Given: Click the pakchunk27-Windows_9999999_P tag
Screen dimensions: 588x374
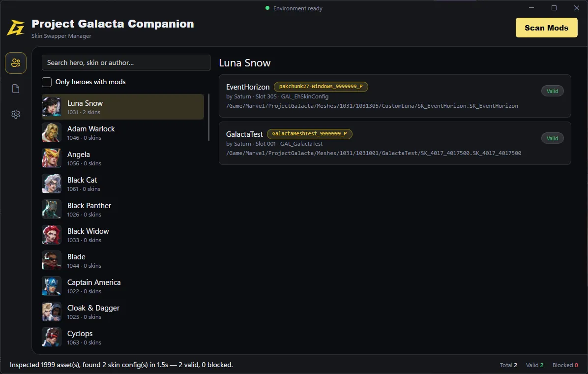Looking at the screenshot, I should click(321, 87).
